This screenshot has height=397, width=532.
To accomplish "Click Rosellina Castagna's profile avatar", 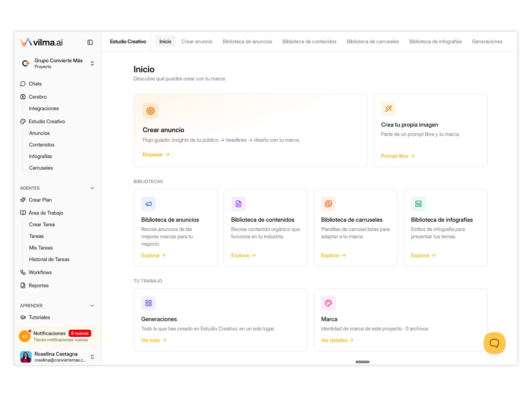I will click(25, 357).
